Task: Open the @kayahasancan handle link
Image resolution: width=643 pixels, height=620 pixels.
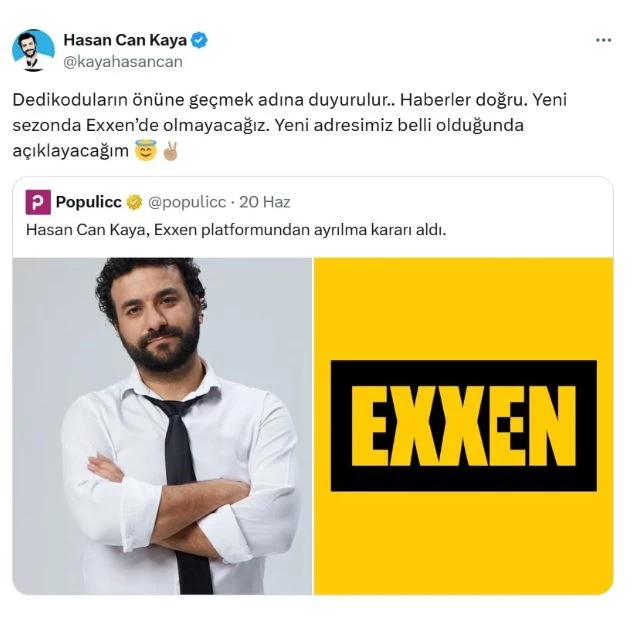Action: point(123,62)
